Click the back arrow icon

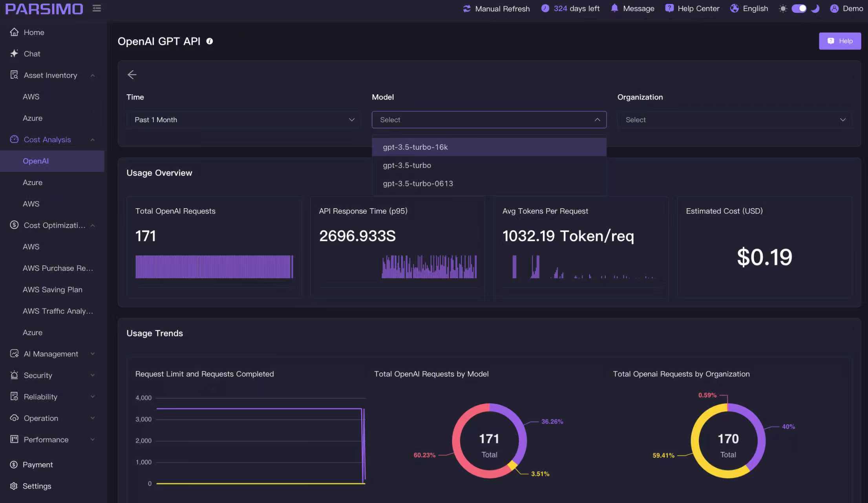pyautogui.click(x=132, y=75)
